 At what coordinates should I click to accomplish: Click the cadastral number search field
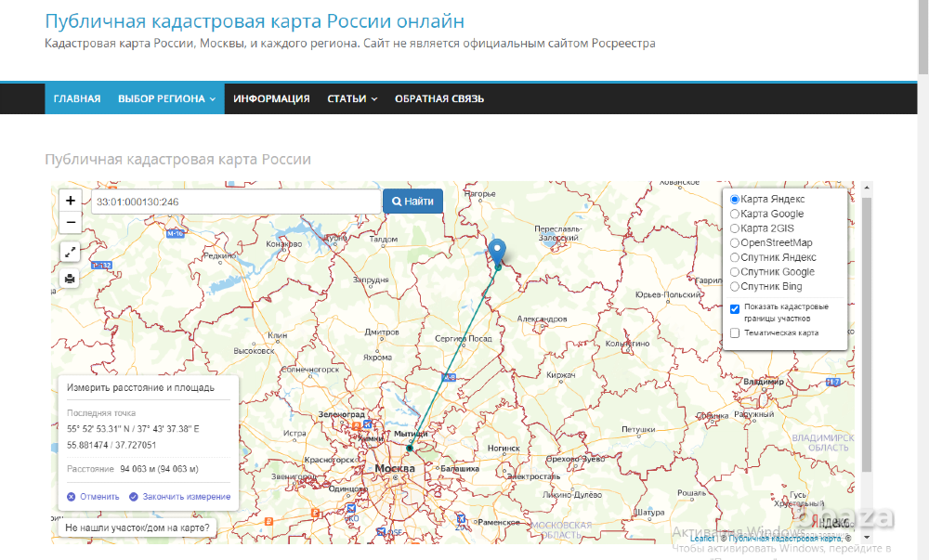click(x=234, y=202)
